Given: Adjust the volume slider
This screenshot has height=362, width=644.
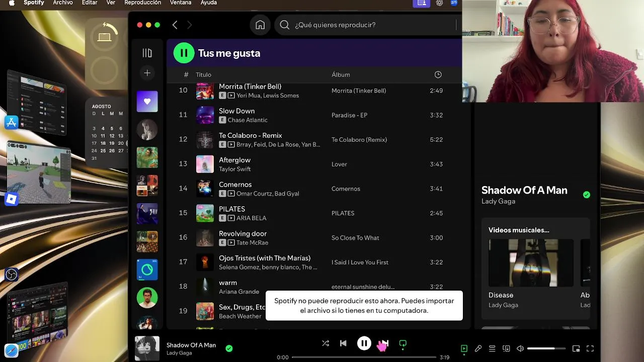Looking at the screenshot, I should coord(547,348).
